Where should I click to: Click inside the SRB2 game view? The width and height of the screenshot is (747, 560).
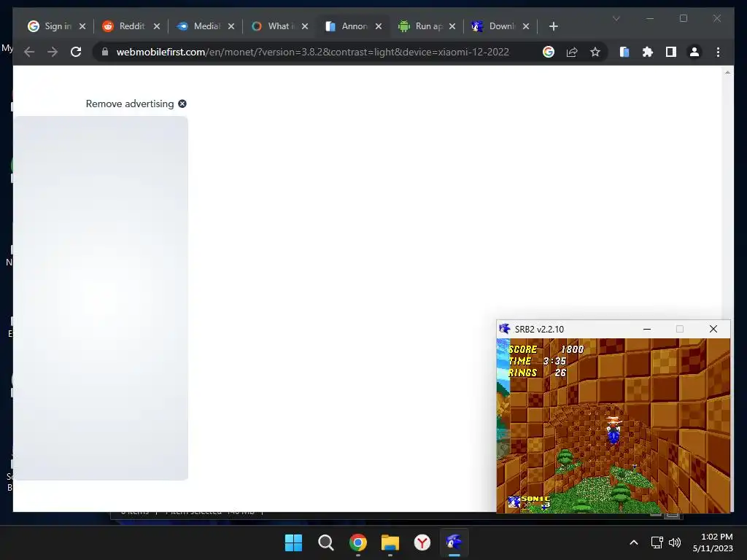pyautogui.click(x=613, y=426)
